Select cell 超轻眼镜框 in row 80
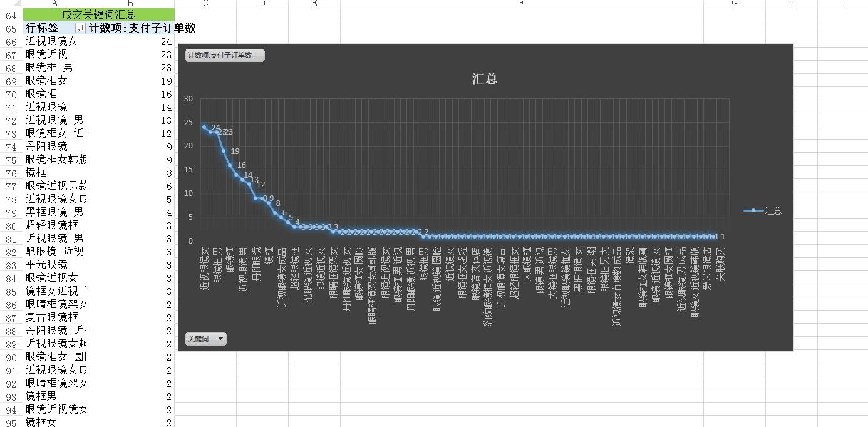Image resolution: width=868 pixels, height=427 pixels. coord(54,225)
